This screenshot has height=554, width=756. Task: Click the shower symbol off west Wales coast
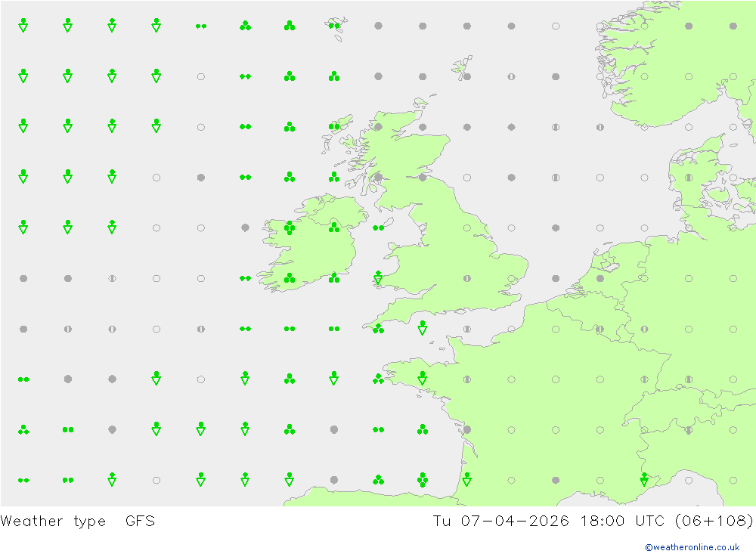(378, 277)
